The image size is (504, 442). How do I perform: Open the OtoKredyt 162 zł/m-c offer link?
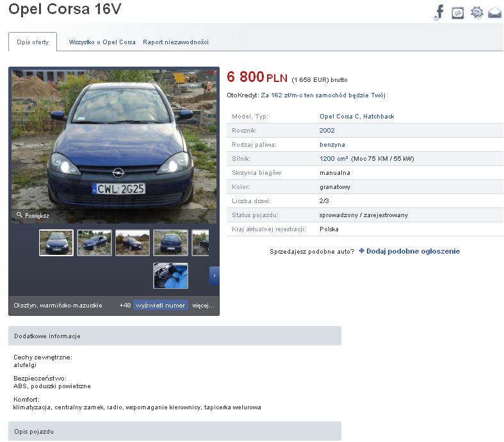[323, 95]
